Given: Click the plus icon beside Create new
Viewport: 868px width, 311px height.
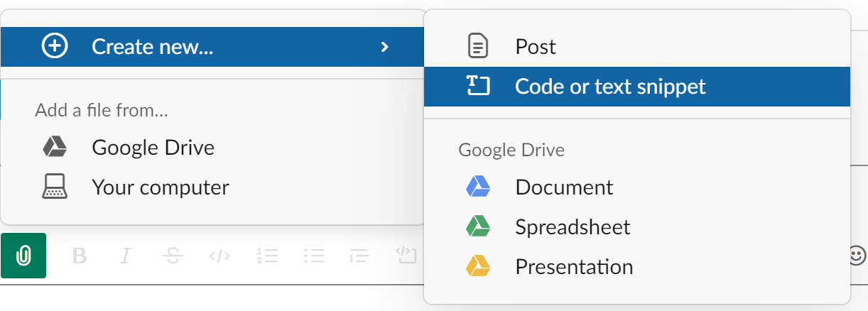Looking at the screenshot, I should pos(55,47).
